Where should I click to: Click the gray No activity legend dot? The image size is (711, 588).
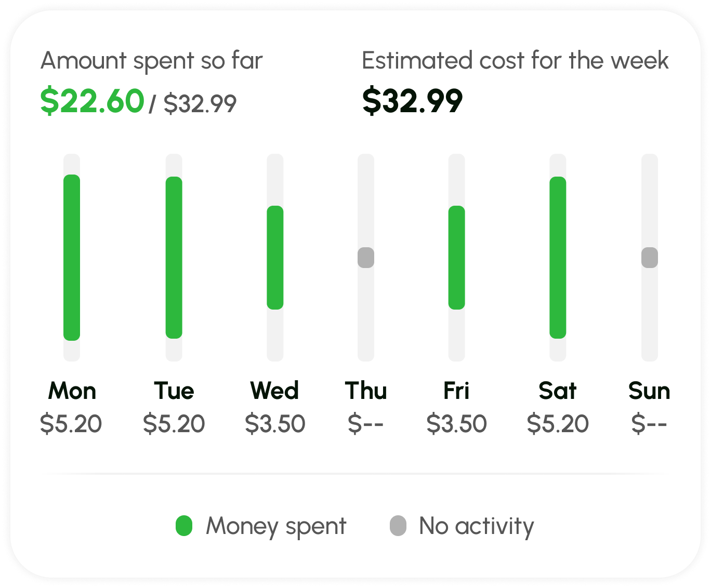398,526
